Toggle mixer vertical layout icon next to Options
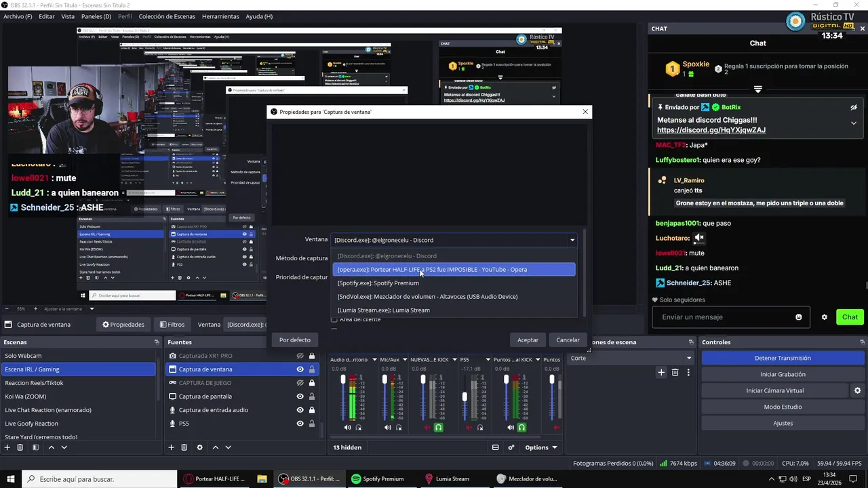The image size is (868, 488). pos(495,447)
